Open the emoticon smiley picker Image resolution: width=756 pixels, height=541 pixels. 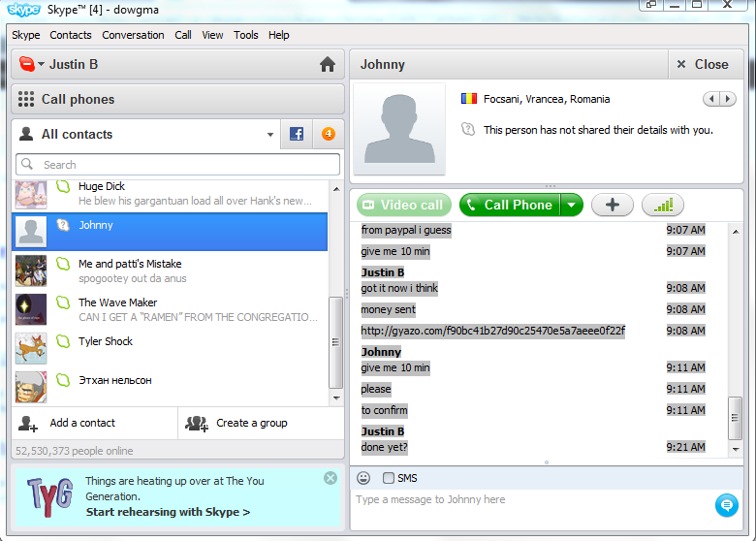(x=363, y=478)
